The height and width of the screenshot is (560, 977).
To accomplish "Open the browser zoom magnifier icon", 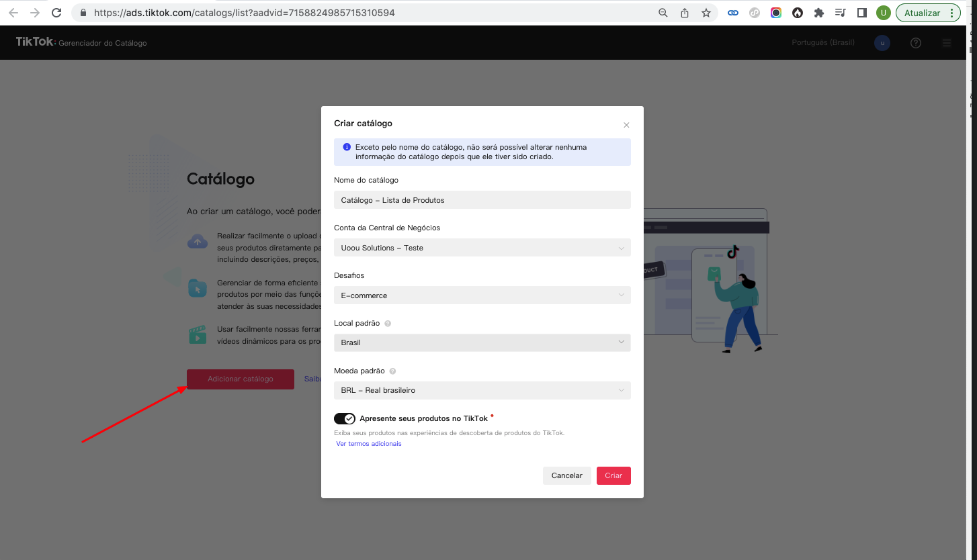I will click(663, 13).
